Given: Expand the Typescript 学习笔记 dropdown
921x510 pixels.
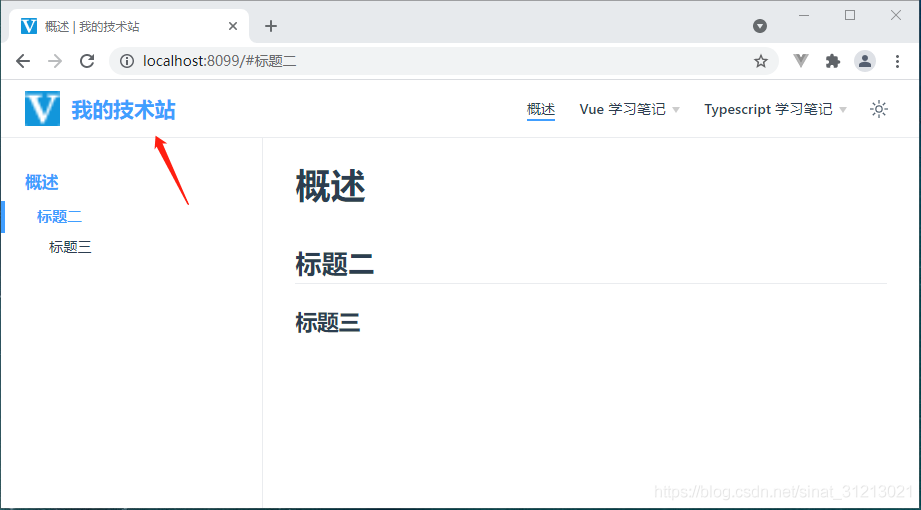Looking at the screenshot, I should pyautogui.click(x=775, y=110).
